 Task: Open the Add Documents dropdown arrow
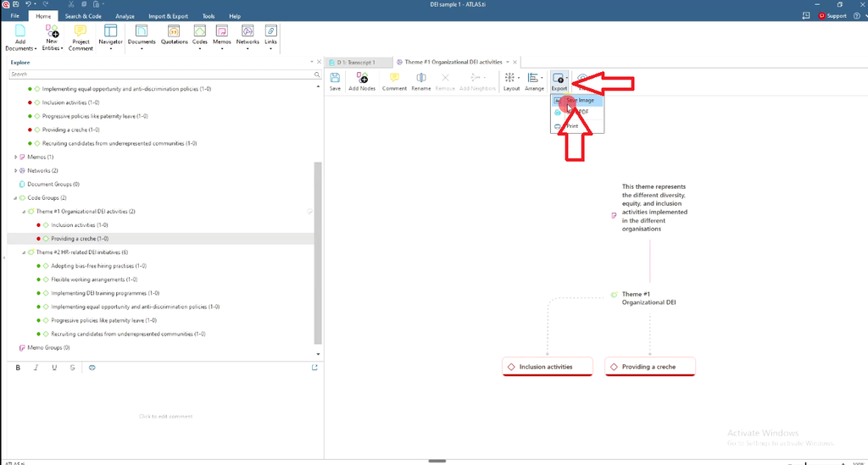point(36,48)
